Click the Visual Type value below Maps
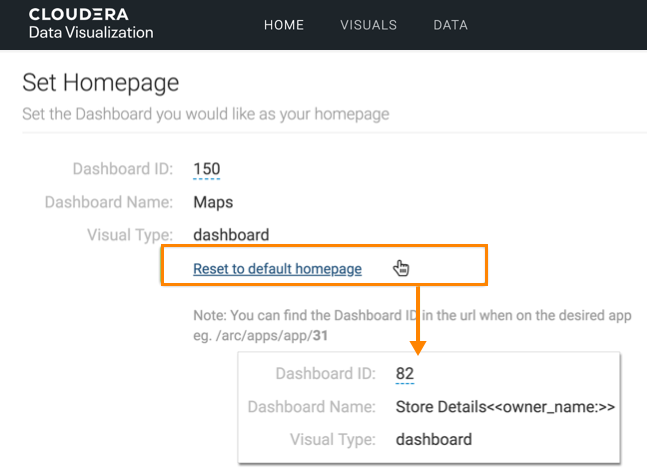Image resolution: width=647 pixels, height=470 pixels. [x=231, y=235]
